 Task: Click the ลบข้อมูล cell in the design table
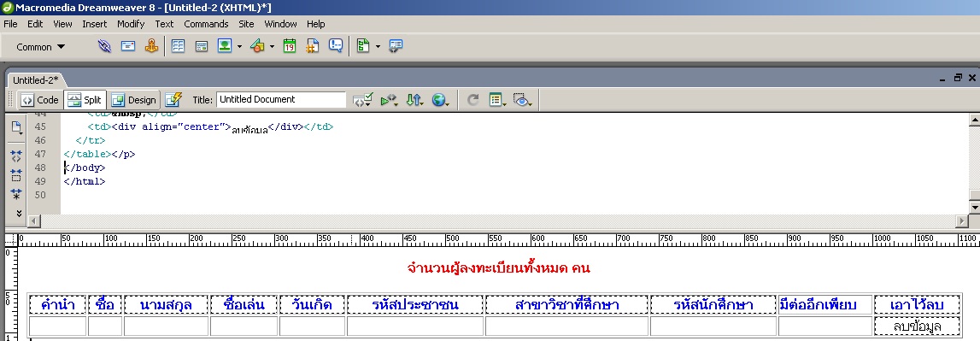tap(917, 326)
